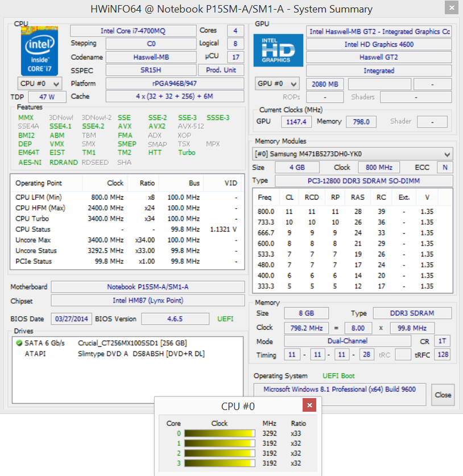Click the Intel HD Graphics 4600 field
The image size is (463, 476).
click(379, 44)
